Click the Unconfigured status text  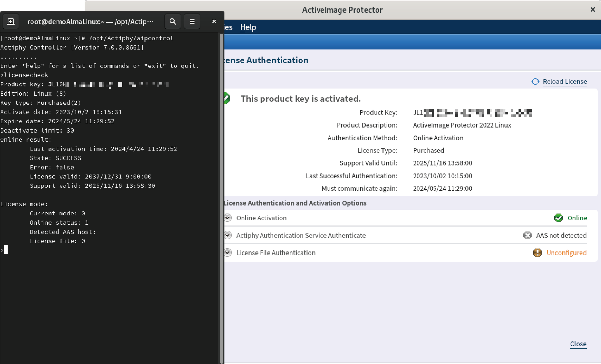click(566, 253)
